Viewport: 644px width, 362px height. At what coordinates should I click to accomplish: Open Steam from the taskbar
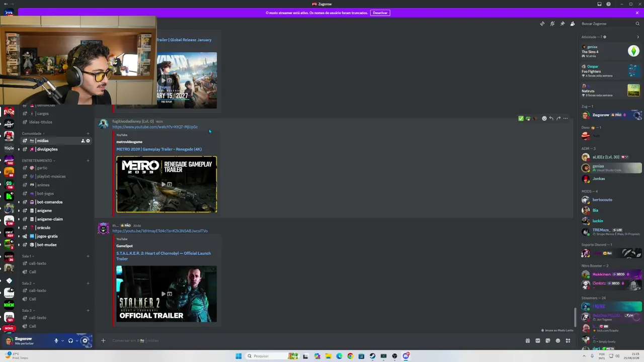coord(372,356)
